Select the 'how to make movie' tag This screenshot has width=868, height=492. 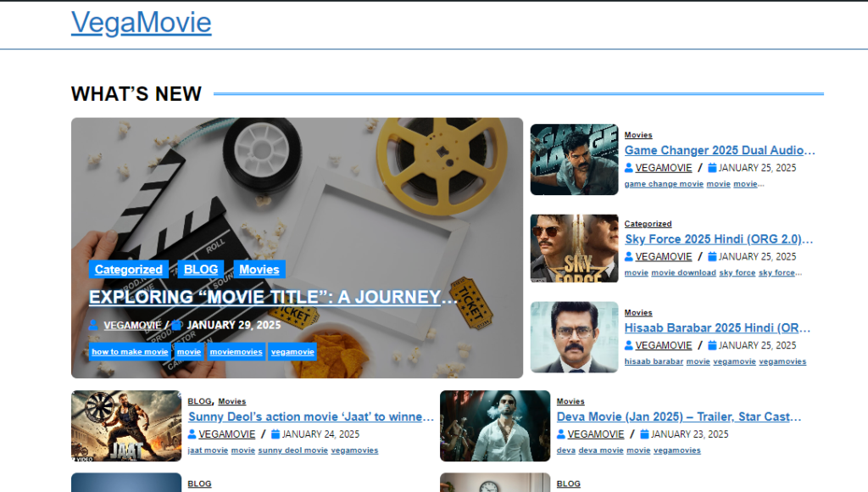coord(130,352)
